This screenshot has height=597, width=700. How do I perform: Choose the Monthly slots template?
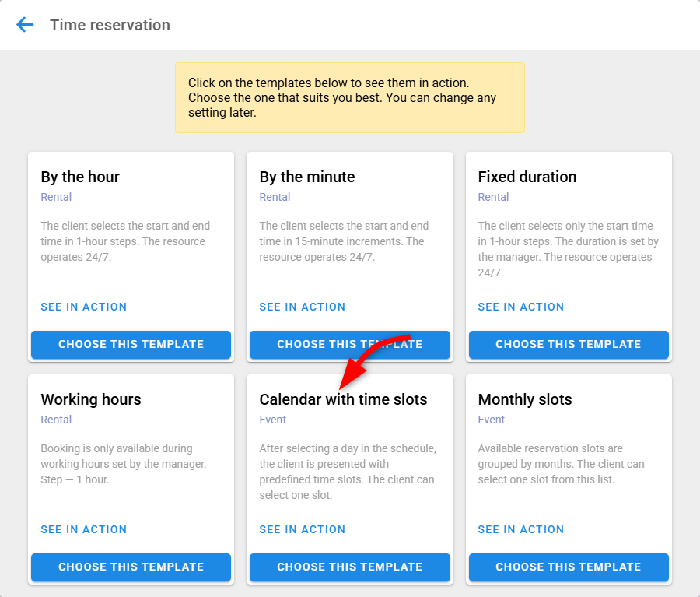coord(568,567)
